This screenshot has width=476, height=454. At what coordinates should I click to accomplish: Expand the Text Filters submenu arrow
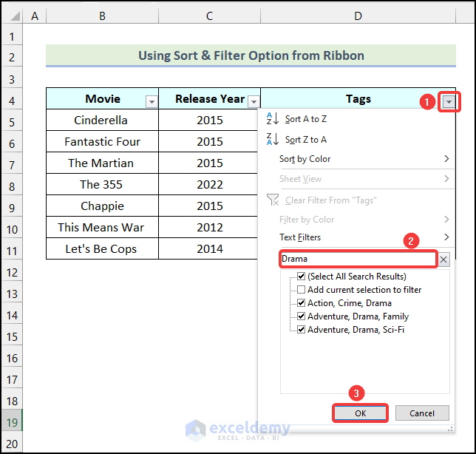(446, 237)
